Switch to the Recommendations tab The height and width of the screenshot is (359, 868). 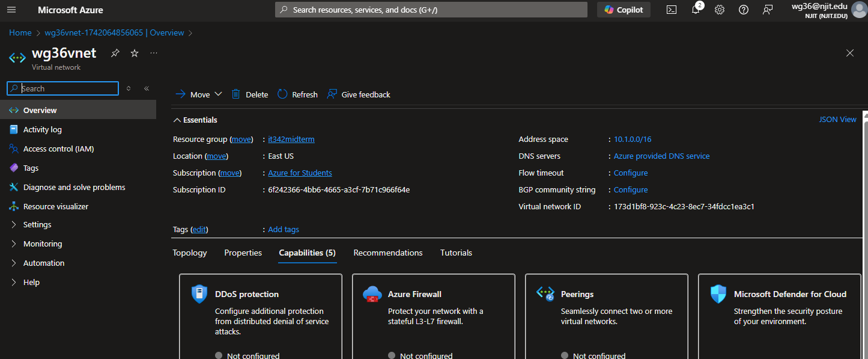coord(388,253)
